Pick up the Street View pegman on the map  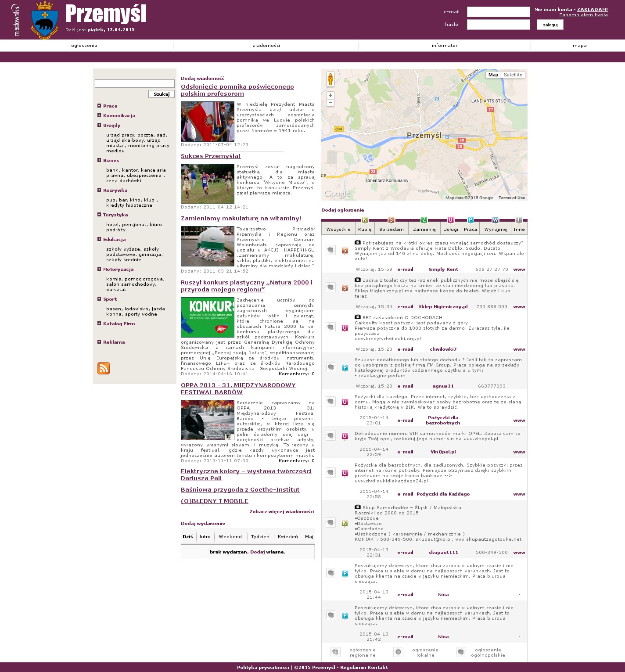click(330, 79)
